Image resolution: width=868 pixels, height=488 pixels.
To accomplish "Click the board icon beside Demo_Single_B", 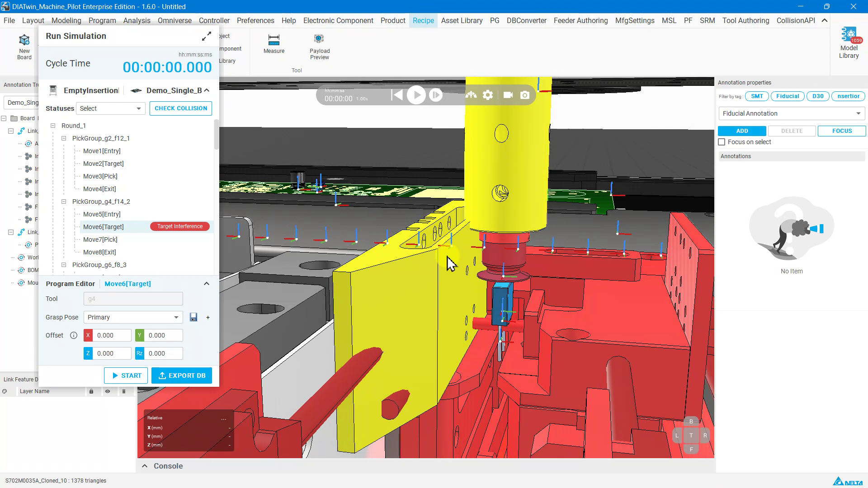I will click(136, 90).
